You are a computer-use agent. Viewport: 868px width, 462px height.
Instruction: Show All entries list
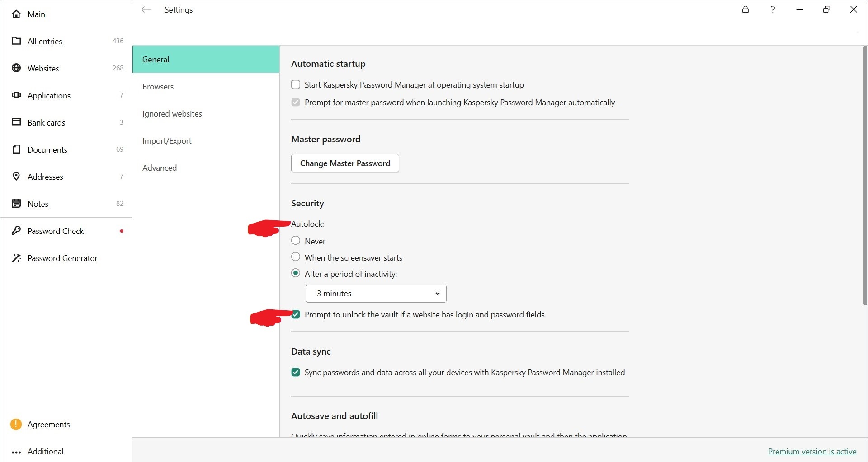(66, 41)
